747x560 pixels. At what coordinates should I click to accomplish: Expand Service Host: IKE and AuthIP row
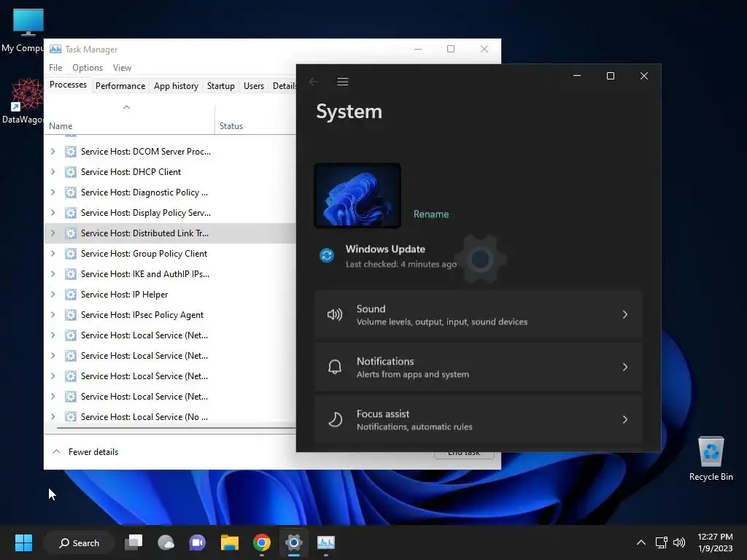coord(53,274)
